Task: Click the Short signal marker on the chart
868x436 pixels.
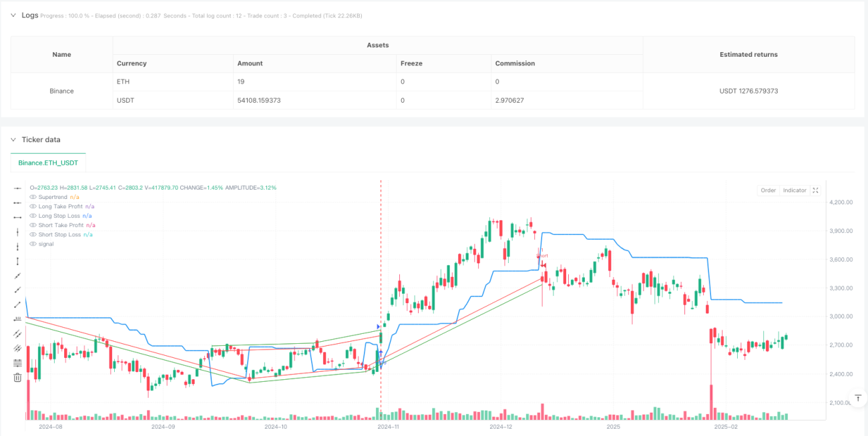Action: 543,255
